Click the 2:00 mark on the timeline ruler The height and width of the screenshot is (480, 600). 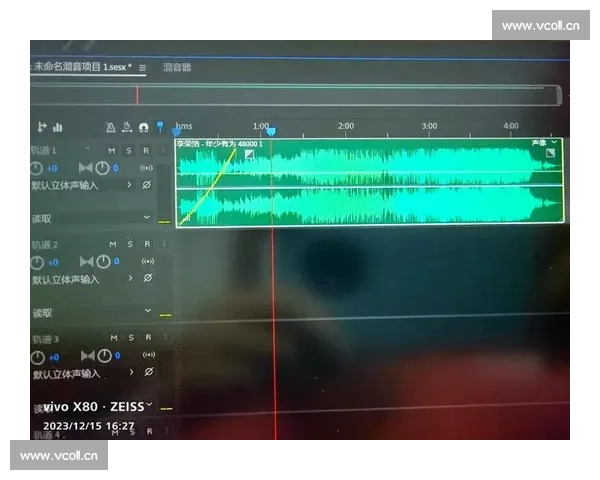[345, 127]
